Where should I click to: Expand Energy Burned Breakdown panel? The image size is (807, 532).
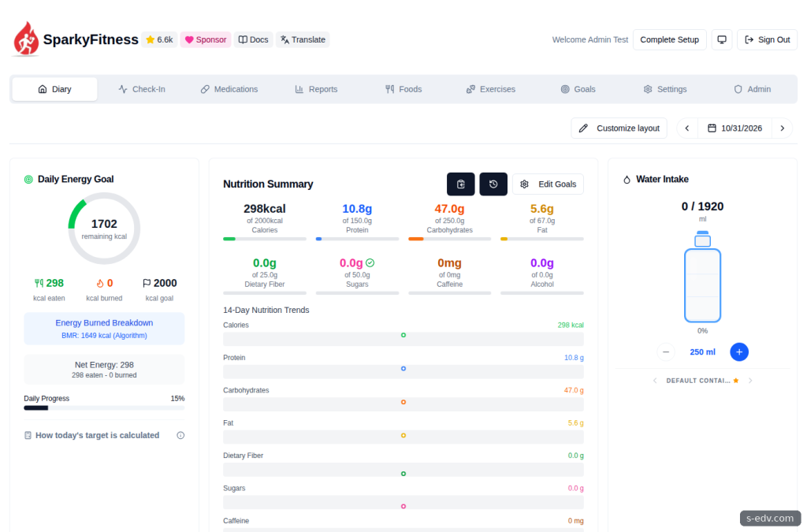pos(104,329)
